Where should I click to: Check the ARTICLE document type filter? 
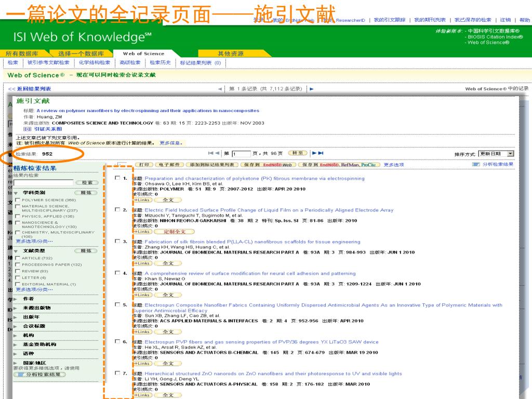pos(18,258)
